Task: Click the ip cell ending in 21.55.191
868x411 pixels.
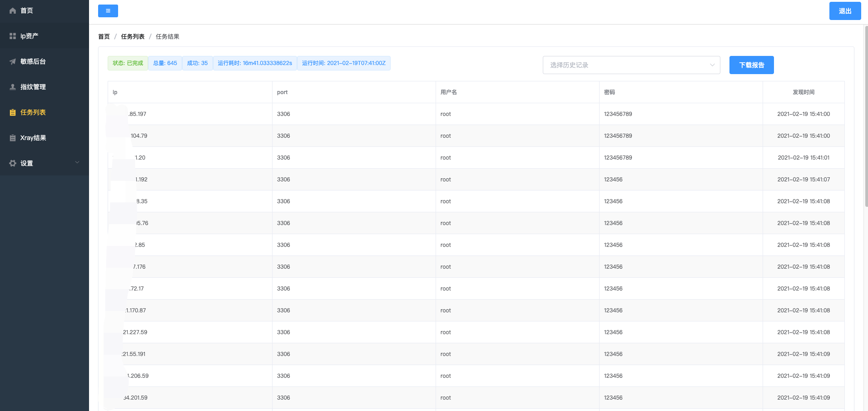Action: (x=190, y=354)
